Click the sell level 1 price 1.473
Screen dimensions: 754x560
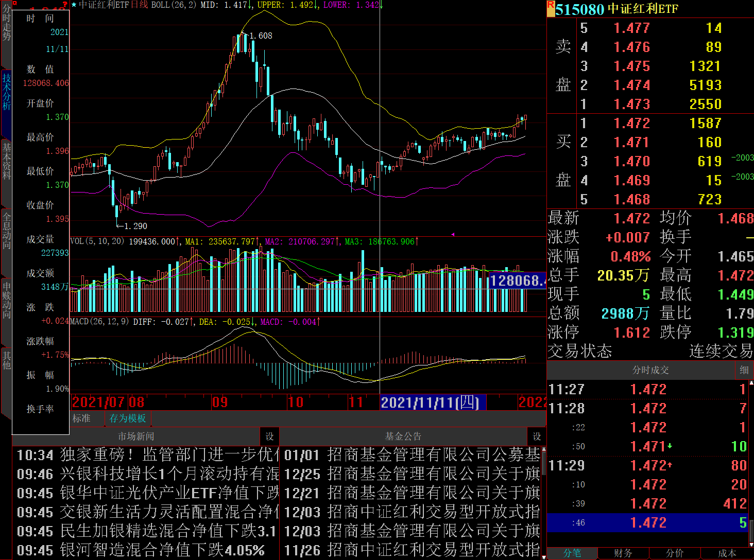[x=632, y=104]
